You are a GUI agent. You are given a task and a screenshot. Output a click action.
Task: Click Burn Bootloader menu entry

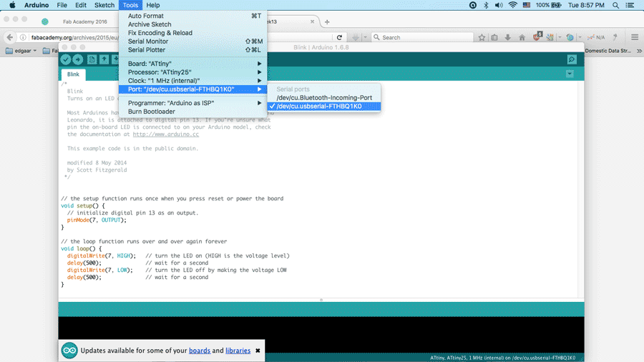pyautogui.click(x=192, y=112)
